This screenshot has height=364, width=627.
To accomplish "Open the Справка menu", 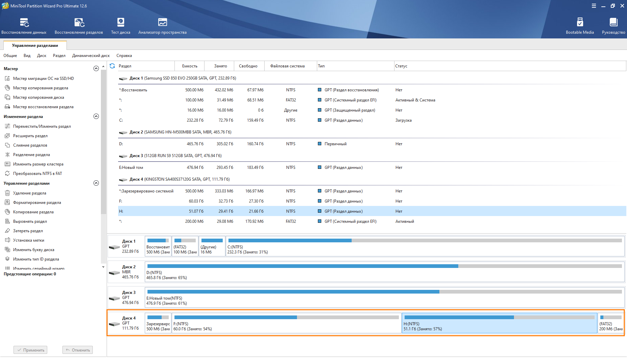I will [124, 56].
